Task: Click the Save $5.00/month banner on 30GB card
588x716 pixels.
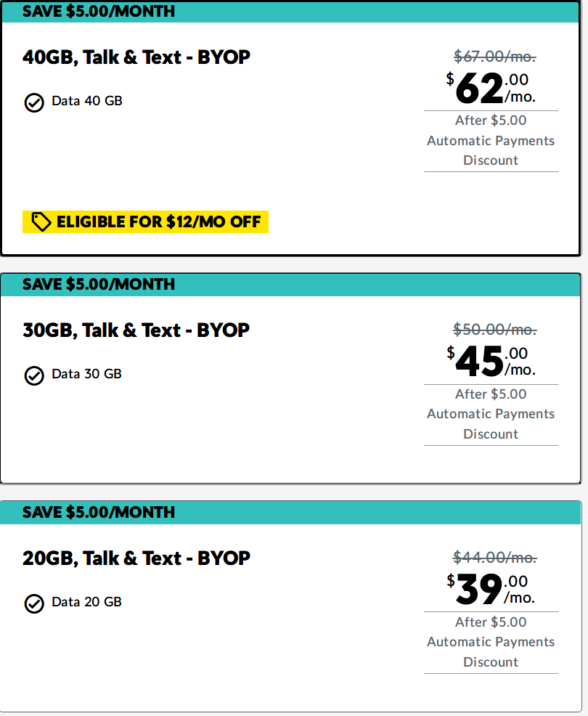Action: coord(290,285)
